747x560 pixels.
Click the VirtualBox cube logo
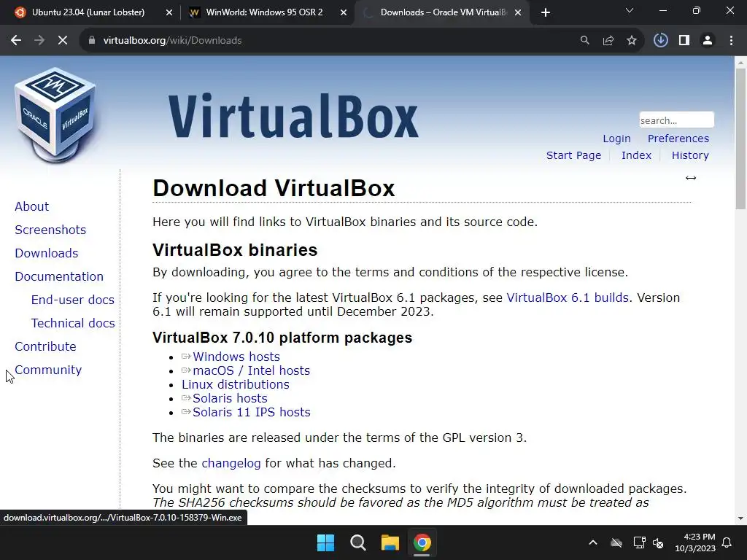pos(55,114)
